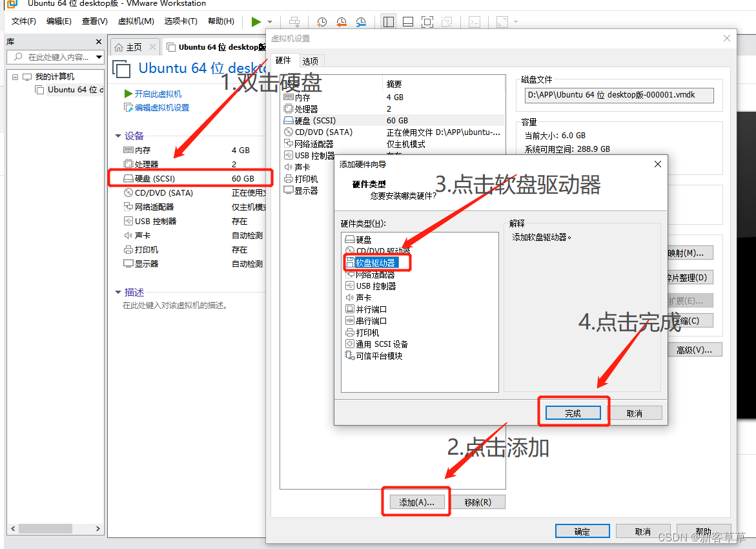Close the 库 library panel

tap(98, 42)
